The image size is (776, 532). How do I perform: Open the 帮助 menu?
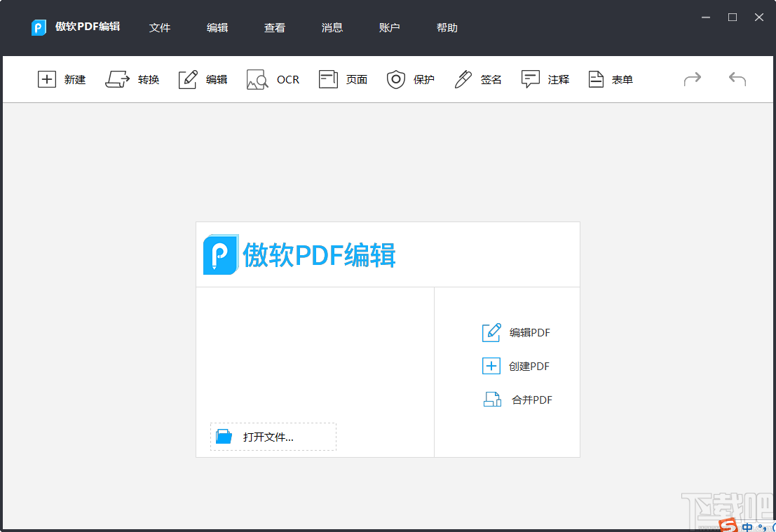coord(447,27)
